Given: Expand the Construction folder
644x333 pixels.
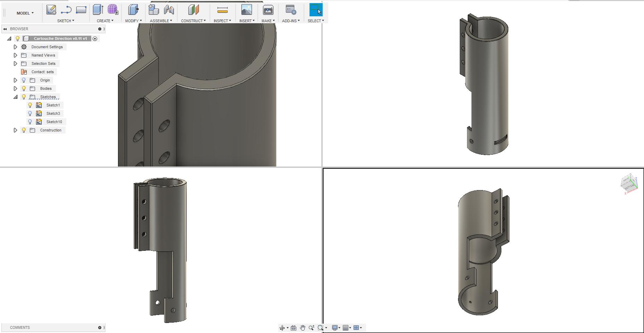Looking at the screenshot, I should [15, 130].
